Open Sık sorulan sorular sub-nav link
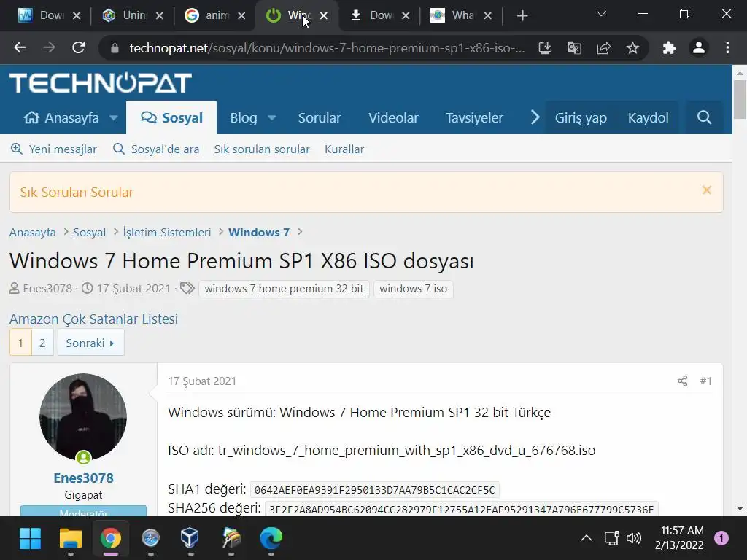The height and width of the screenshot is (560, 747). pos(262,149)
